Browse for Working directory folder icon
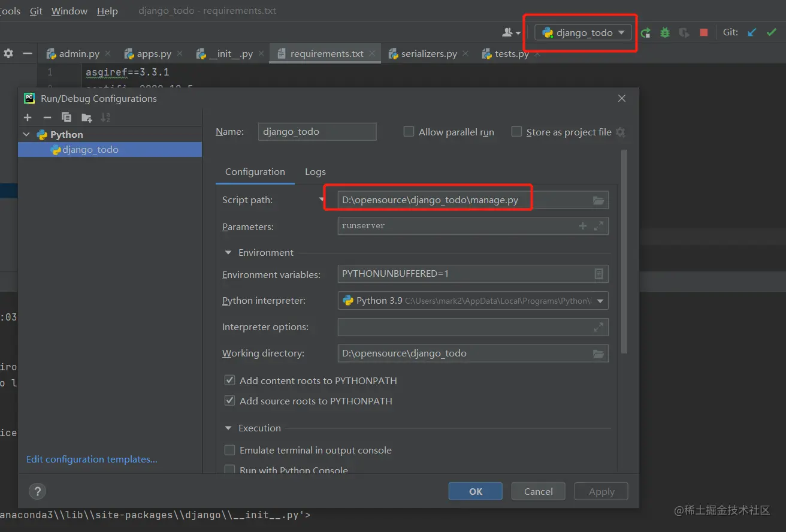Viewport: 786px width, 532px height. [x=598, y=353]
